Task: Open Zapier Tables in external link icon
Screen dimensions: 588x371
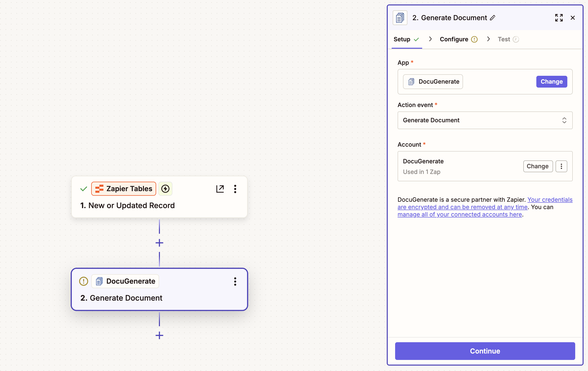Action: [220, 189]
